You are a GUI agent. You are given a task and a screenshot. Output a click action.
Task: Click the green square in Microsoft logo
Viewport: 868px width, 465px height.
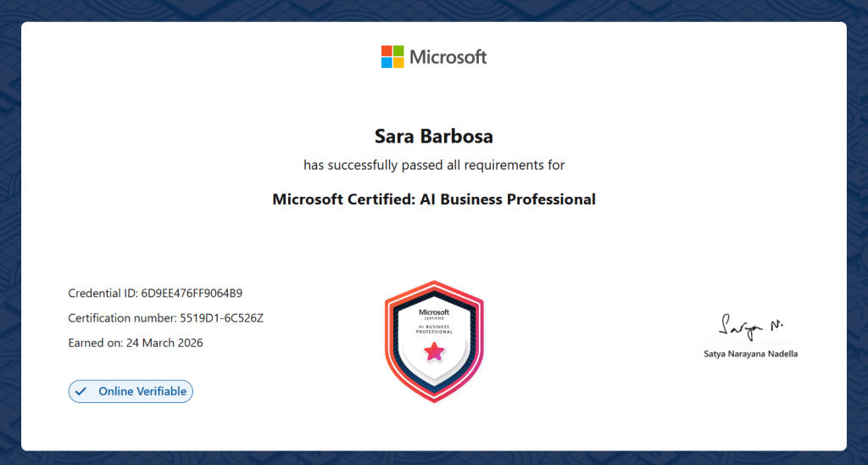click(x=398, y=51)
